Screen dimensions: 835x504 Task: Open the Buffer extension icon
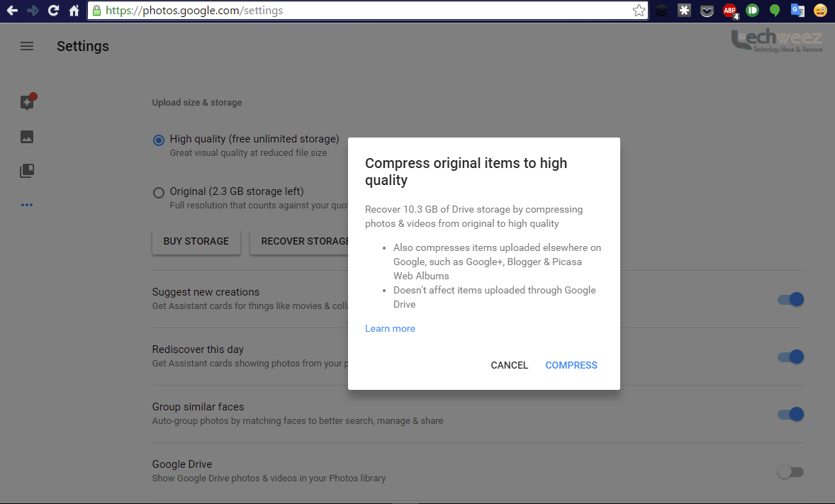pyautogui.click(x=661, y=10)
